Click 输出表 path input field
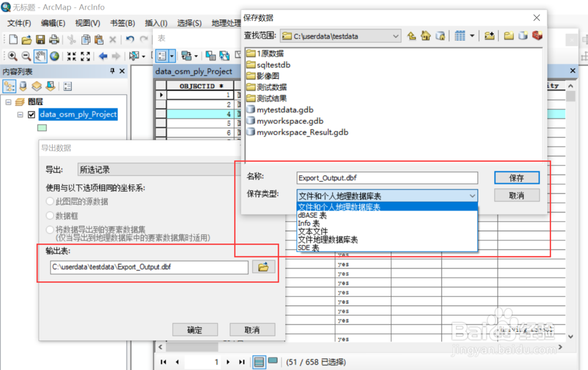The width and height of the screenshot is (588, 370). click(x=149, y=267)
